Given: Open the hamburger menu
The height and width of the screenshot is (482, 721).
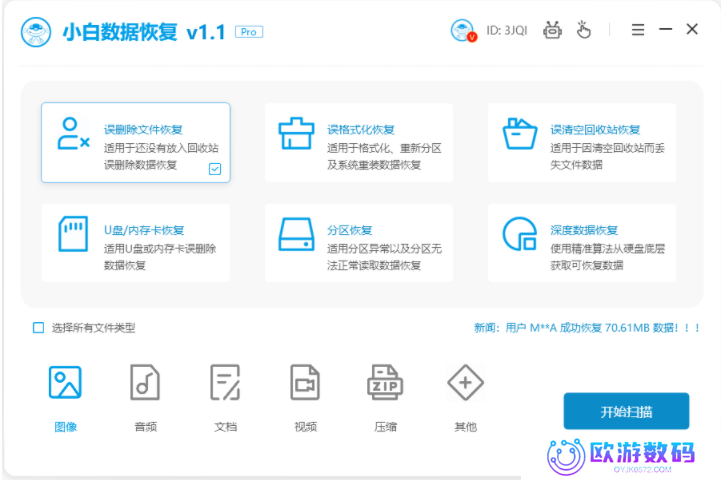Looking at the screenshot, I should click(x=637, y=30).
